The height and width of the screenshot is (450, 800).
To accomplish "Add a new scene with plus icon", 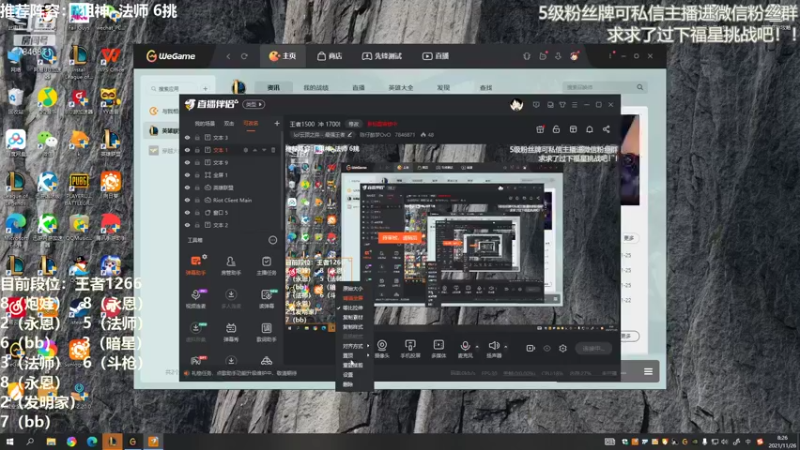I will click(x=277, y=123).
